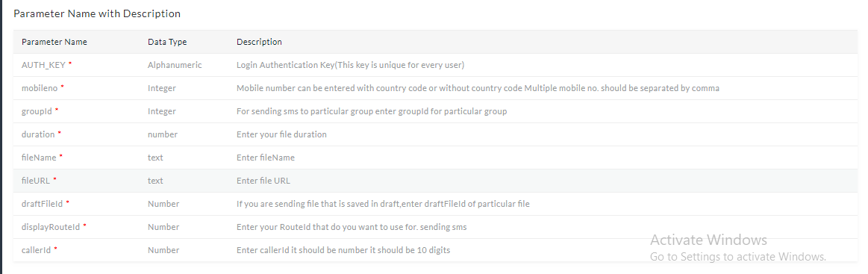Click the draftFileId parameter name
Viewport: 868px width, 274px height.
tap(42, 205)
